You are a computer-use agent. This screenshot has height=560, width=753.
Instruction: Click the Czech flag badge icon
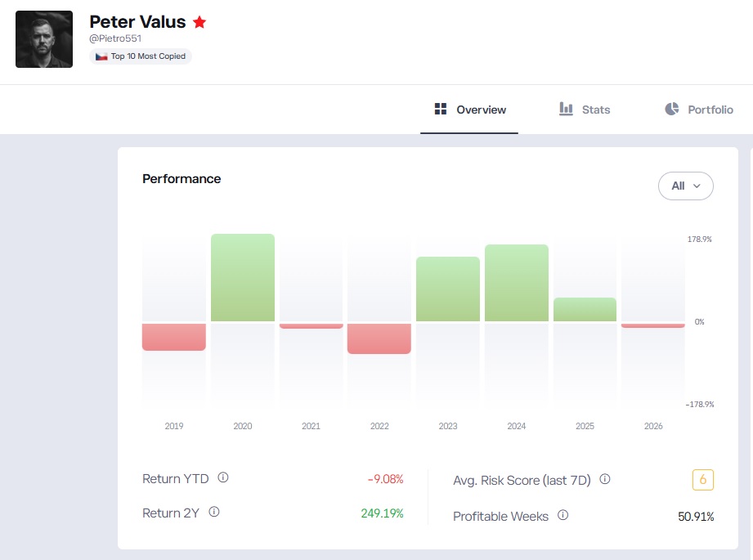tap(101, 56)
